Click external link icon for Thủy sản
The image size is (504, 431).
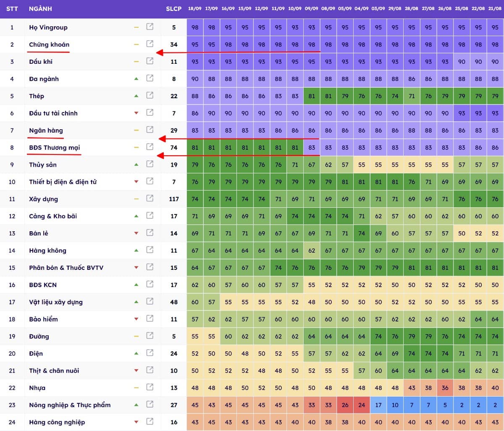click(150, 164)
